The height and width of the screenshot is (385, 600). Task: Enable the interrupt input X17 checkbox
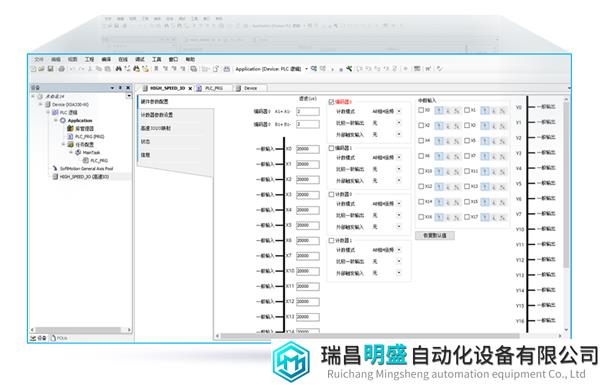[467, 217]
